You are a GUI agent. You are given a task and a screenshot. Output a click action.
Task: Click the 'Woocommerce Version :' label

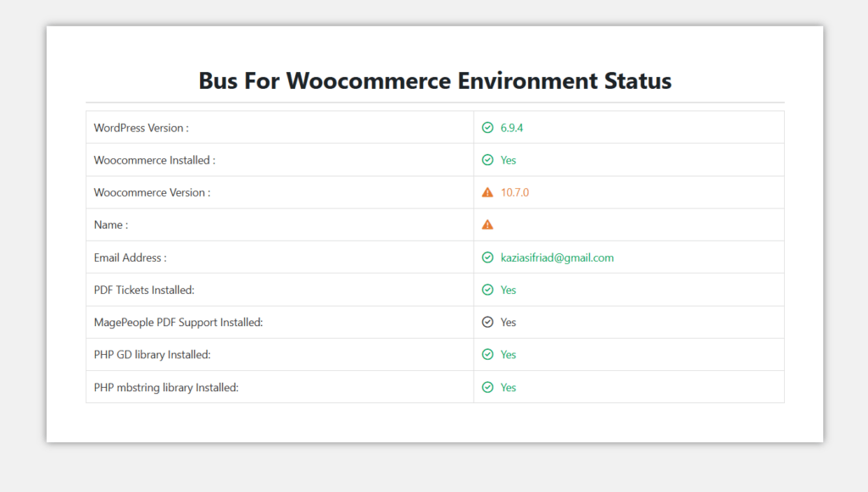point(153,192)
